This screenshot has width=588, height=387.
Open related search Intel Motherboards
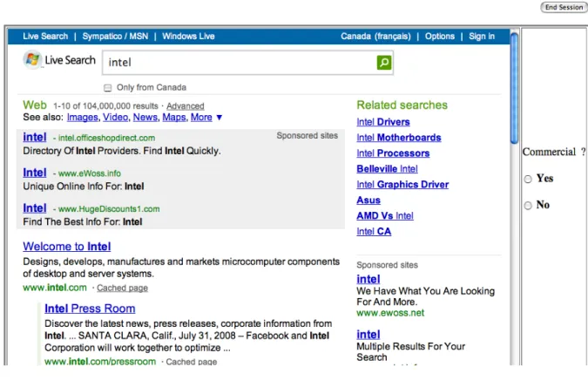click(x=399, y=138)
